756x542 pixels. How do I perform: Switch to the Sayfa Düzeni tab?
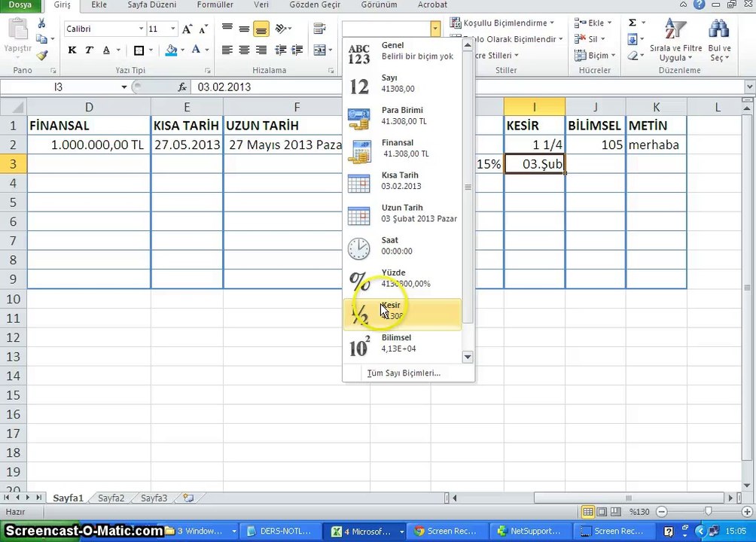pos(152,5)
